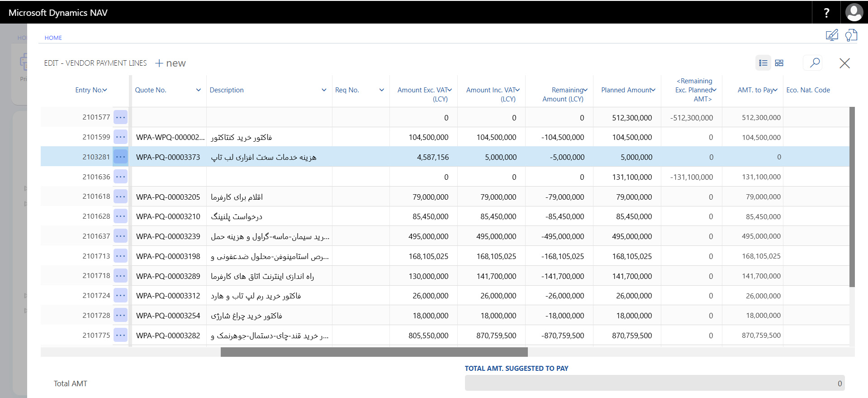The width and height of the screenshot is (868, 398).
Task: Close the Vendor Payment Lines page
Action: [844, 63]
